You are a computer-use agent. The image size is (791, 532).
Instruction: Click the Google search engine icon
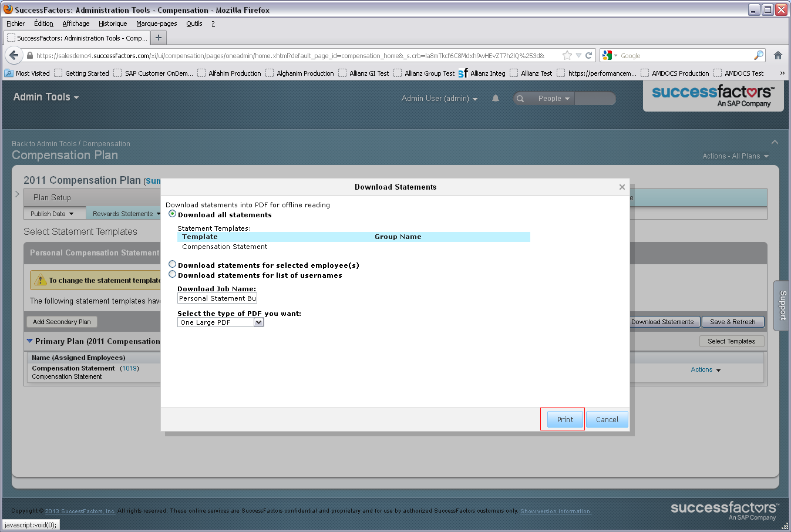coord(607,55)
